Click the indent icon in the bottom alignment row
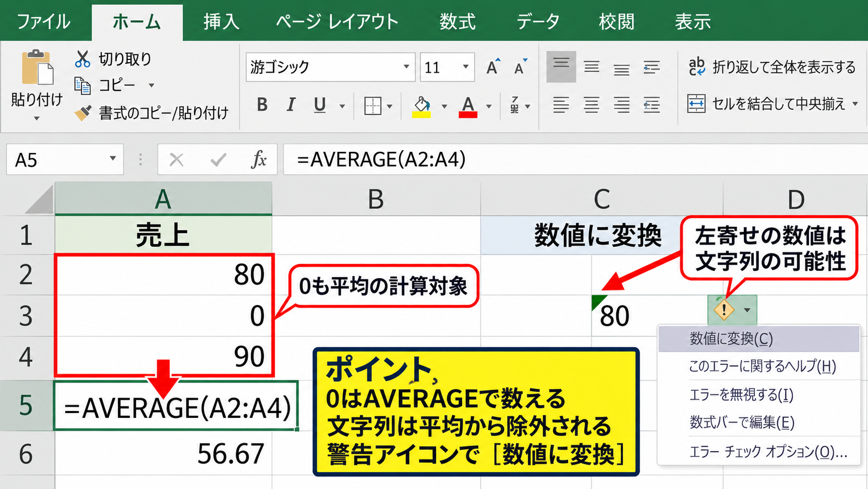Screen dimensions: 868x489 click(x=652, y=105)
